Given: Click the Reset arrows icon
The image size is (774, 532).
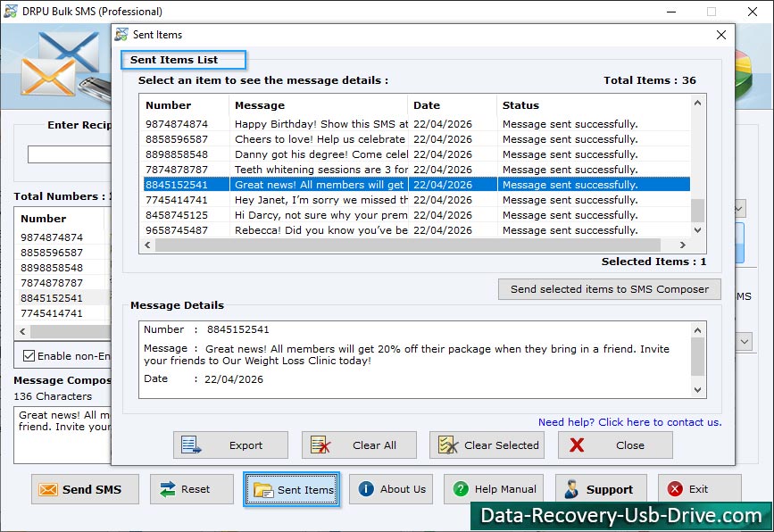Looking at the screenshot, I should click(x=168, y=489).
